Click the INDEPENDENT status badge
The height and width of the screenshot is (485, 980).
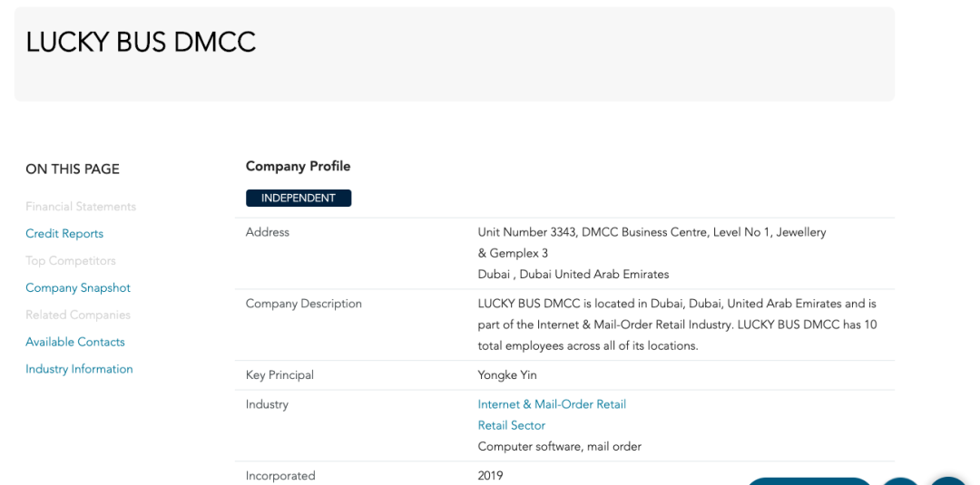(299, 198)
